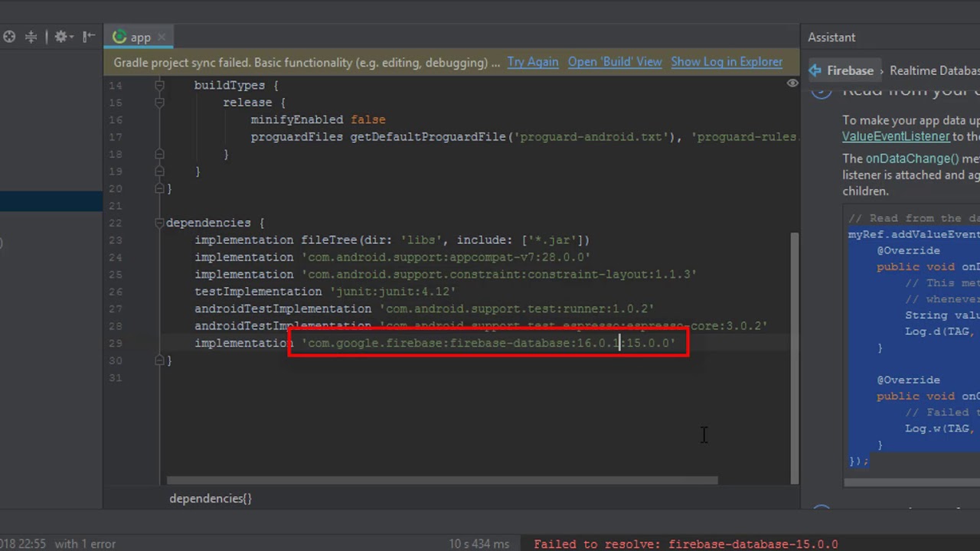Click the editor vertical scrollbar
Screen dimensions: 980x551
795,358
